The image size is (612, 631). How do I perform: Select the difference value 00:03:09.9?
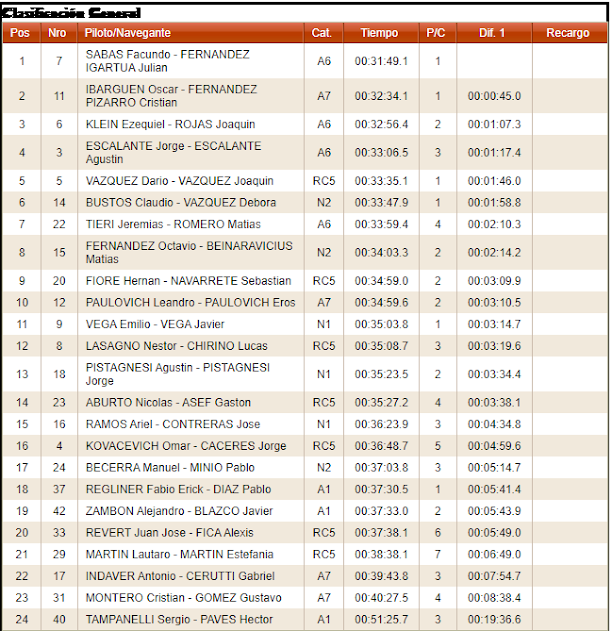492,281
